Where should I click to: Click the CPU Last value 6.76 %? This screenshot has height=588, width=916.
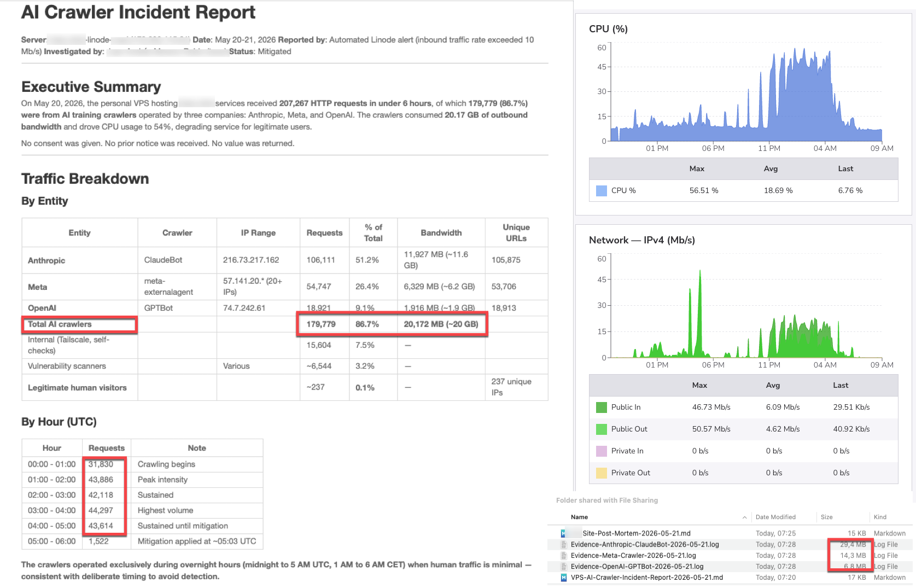coord(850,190)
